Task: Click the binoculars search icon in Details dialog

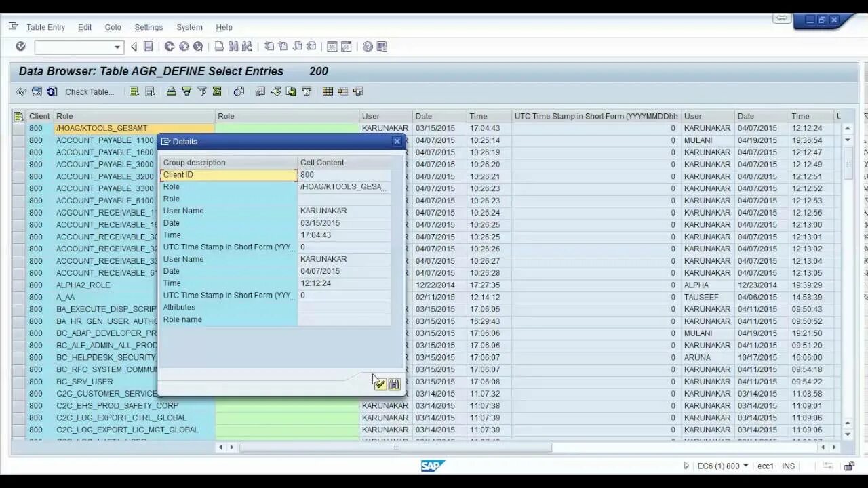Action: [x=394, y=384]
